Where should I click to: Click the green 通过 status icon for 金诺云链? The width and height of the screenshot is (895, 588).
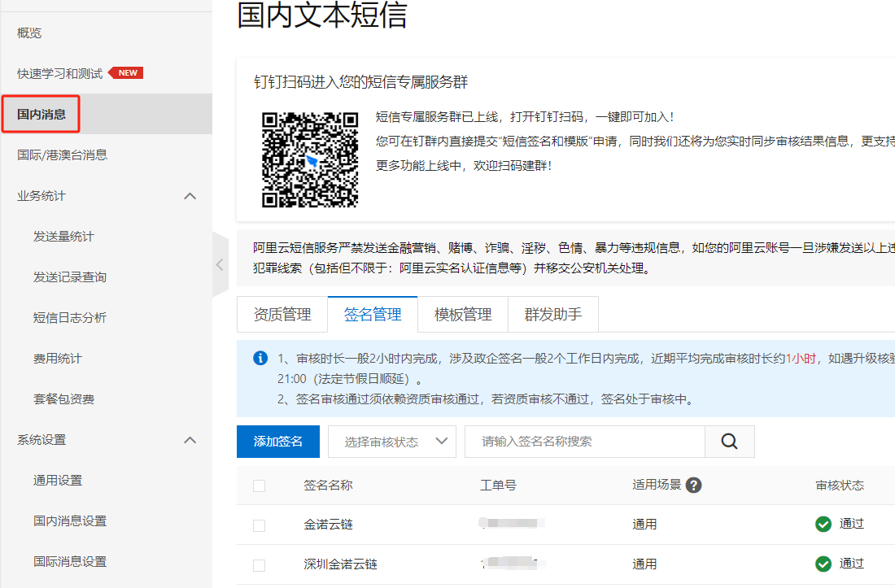pyautogui.click(x=823, y=524)
